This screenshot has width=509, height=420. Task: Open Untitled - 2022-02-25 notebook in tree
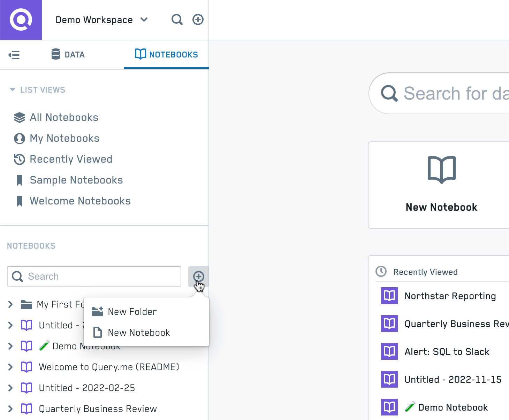[x=87, y=388]
